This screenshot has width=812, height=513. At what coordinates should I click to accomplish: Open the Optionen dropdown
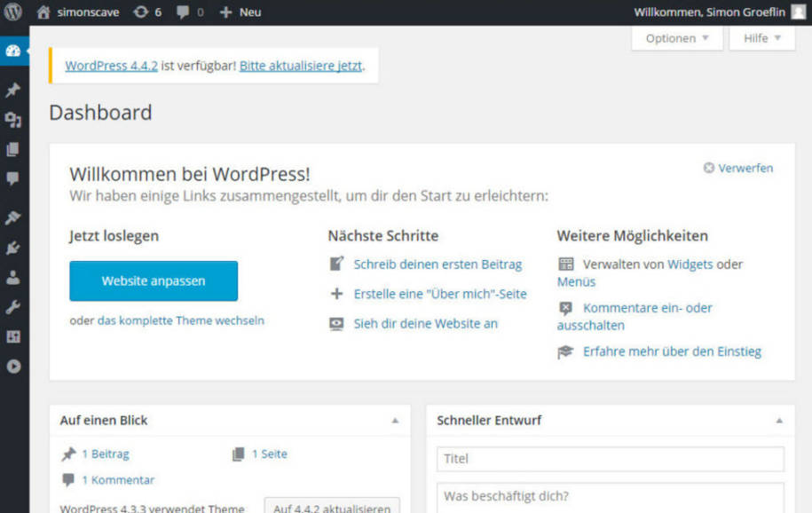676,38
